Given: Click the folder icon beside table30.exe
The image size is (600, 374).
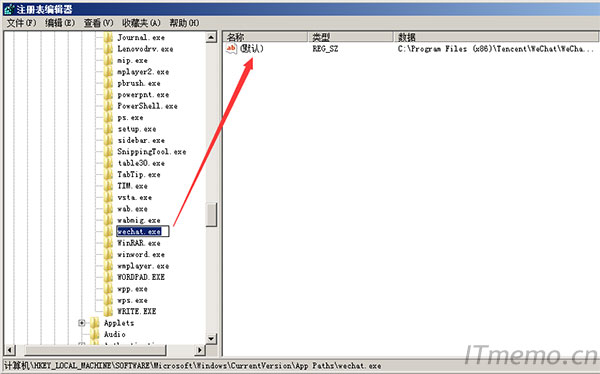Looking at the screenshot, I should click(108, 163).
